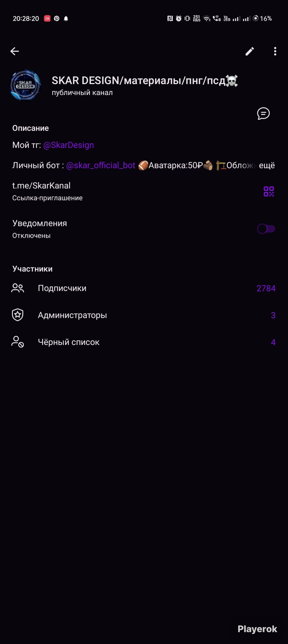Open the @skar_official_bot link
This screenshot has height=644, width=288.
click(101, 165)
